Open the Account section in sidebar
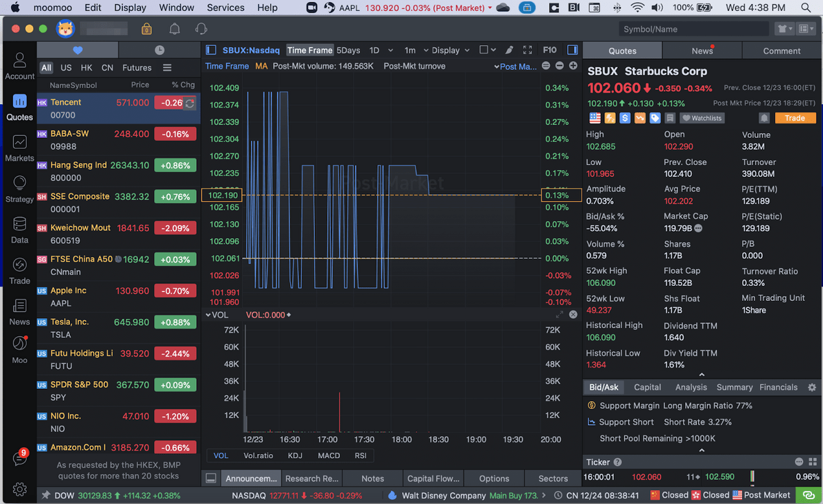The height and width of the screenshot is (504, 823). [x=19, y=67]
